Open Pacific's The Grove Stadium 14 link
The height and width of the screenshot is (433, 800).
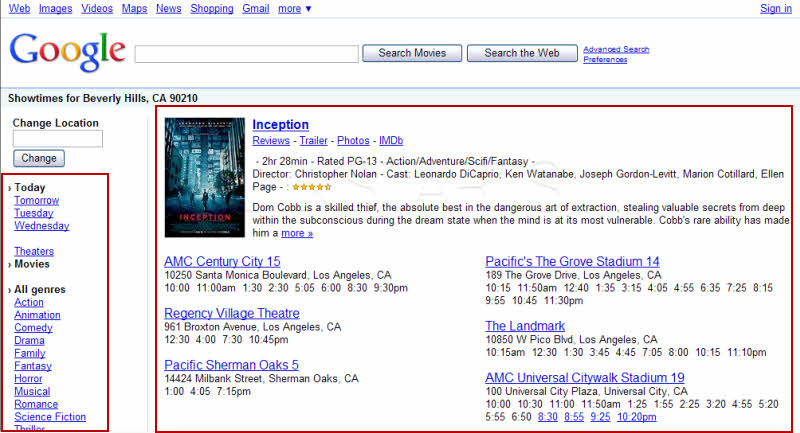(x=572, y=262)
